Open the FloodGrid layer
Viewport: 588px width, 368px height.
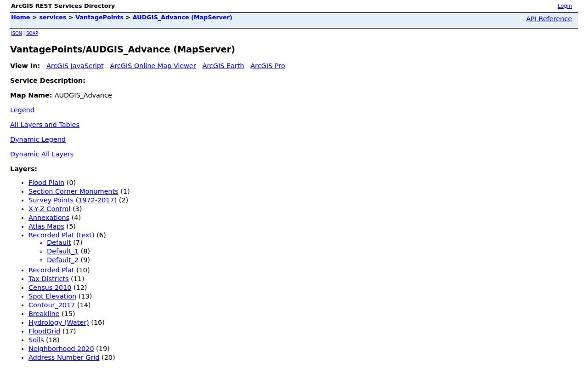pyautogui.click(x=44, y=331)
